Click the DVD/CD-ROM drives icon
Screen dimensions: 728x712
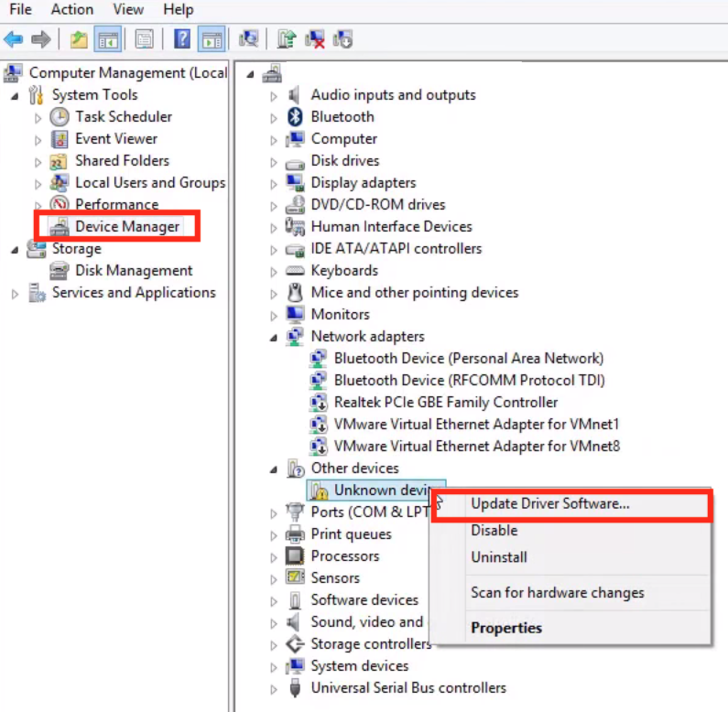pyautogui.click(x=295, y=205)
